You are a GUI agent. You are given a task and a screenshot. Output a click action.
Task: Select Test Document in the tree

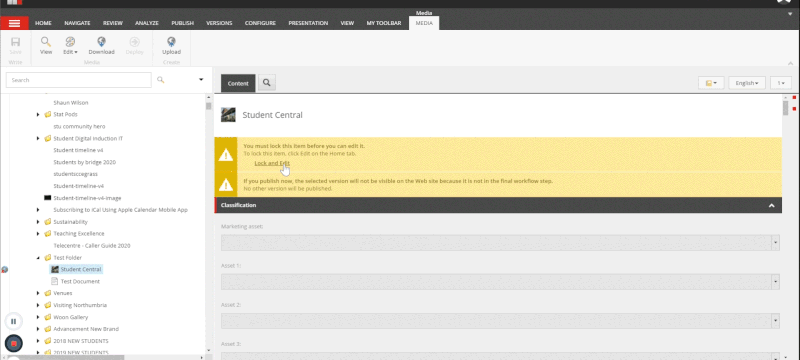[x=80, y=281]
